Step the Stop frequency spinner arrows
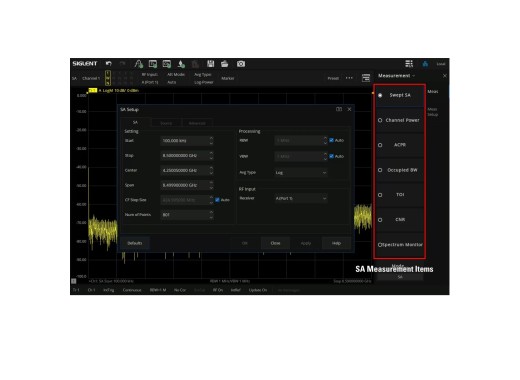Image resolution: width=520 pixels, height=380 pixels. [211, 155]
